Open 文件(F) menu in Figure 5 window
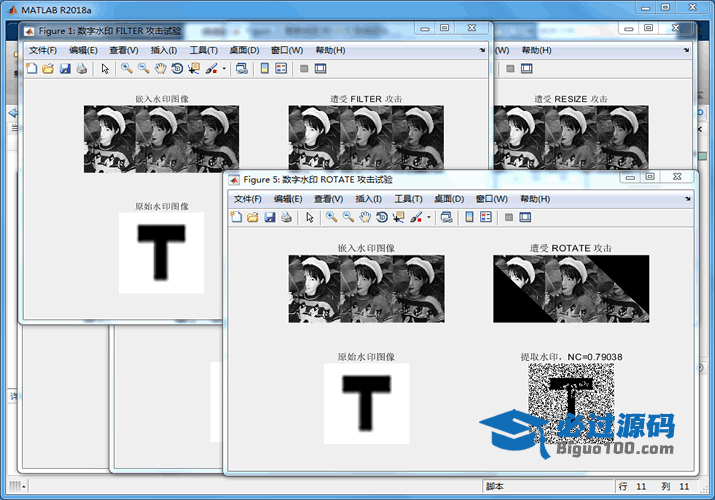The height and width of the screenshot is (500, 715). (250, 199)
